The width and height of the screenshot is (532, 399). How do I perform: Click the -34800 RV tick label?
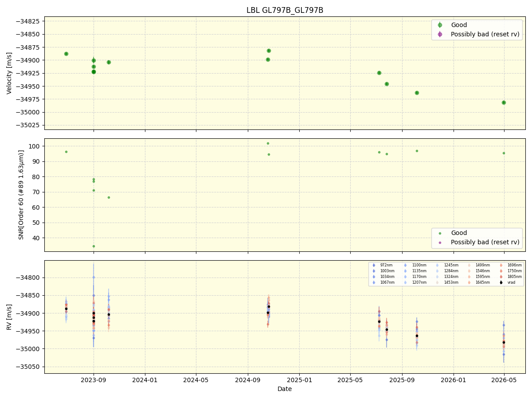coord(28,278)
